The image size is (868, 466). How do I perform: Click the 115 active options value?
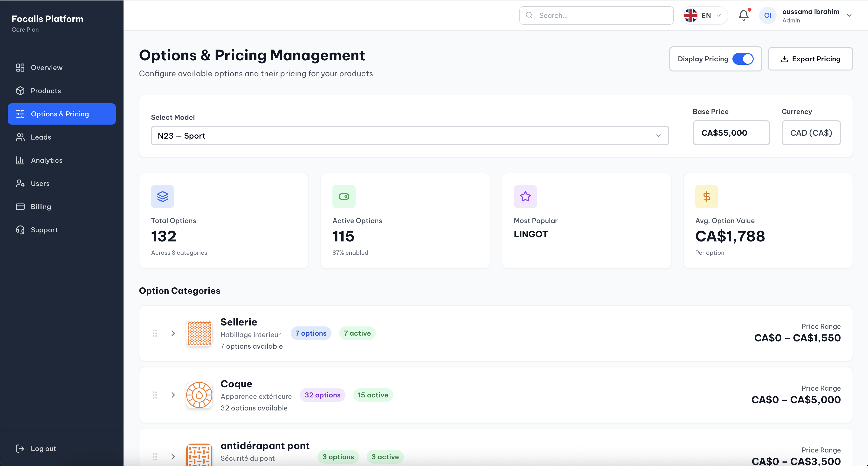(x=343, y=236)
